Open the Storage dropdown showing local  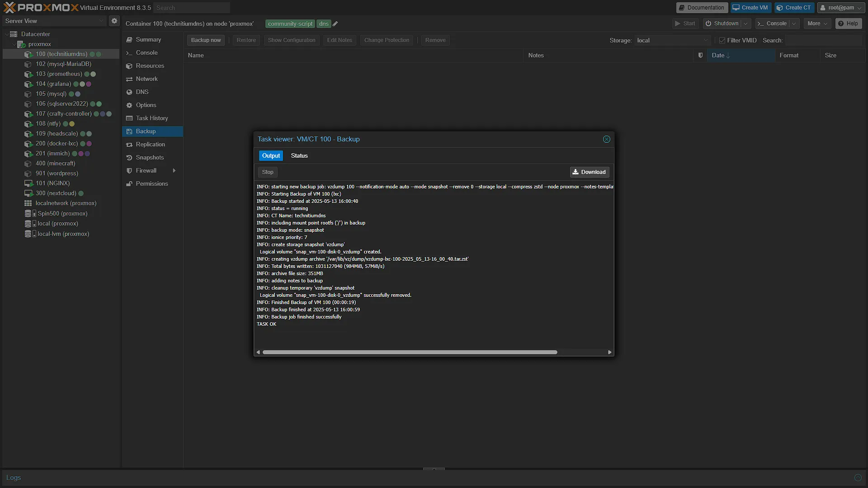(672, 41)
